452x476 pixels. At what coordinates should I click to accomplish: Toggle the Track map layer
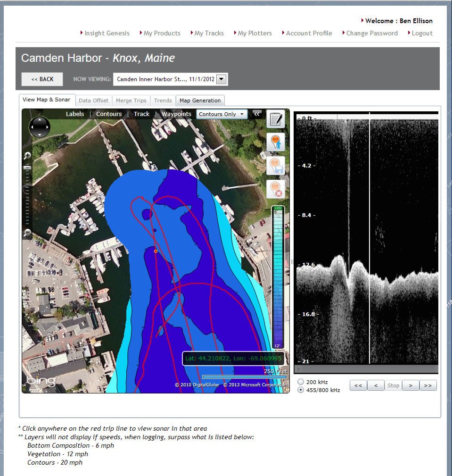tap(142, 114)
